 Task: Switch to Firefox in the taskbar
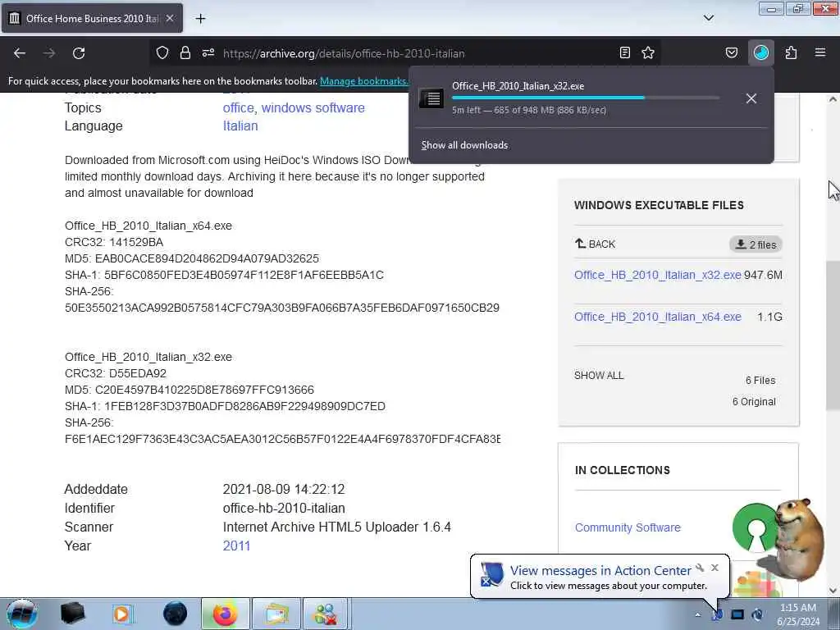pos(226,614)
